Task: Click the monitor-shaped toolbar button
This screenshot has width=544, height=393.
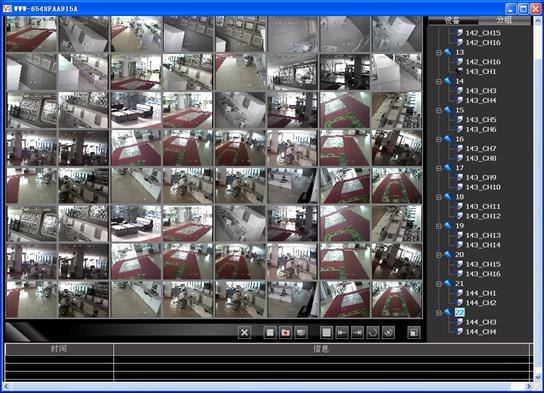Action: [x=301, y=333]
